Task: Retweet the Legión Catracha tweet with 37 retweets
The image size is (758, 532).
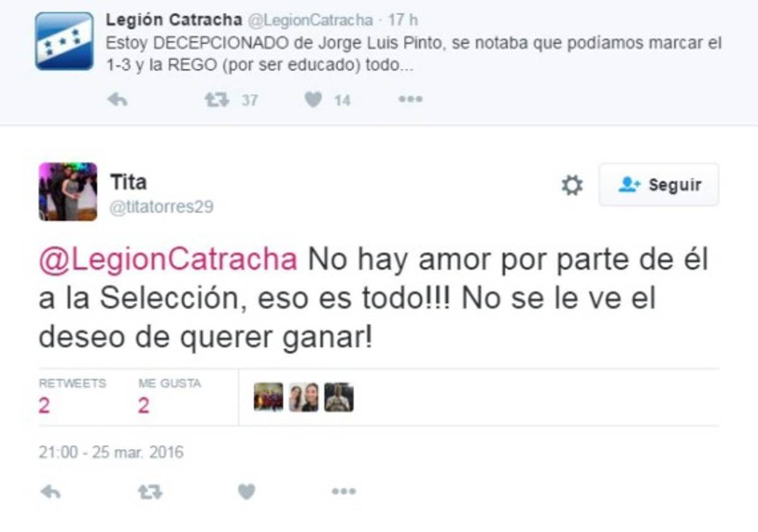Action: (217, 99)
